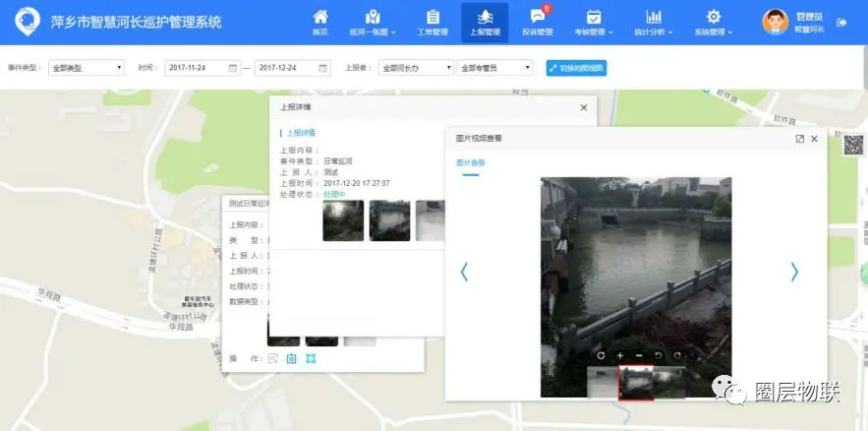Zoom in with the plus icon
The width and height of the screenshot is (868, 431).
pyautogui.click(x=620, y=355)
